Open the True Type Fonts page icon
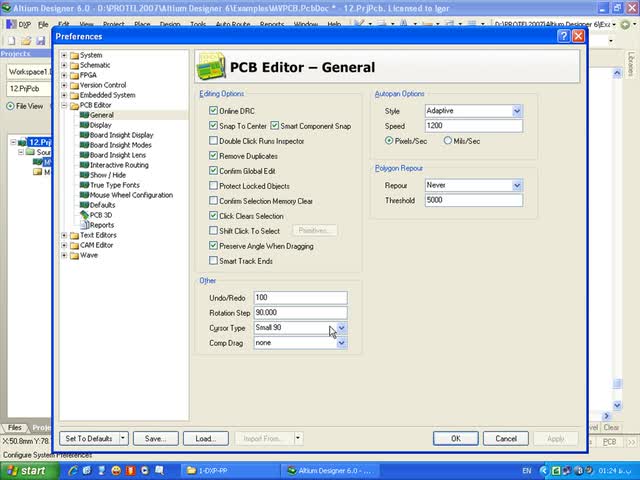 tap(84, 185)
